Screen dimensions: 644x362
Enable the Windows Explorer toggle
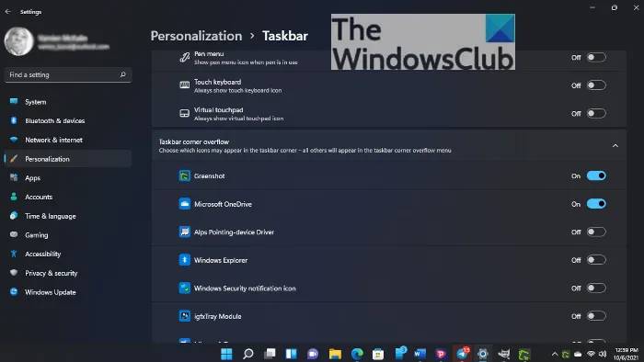[596, 260]
